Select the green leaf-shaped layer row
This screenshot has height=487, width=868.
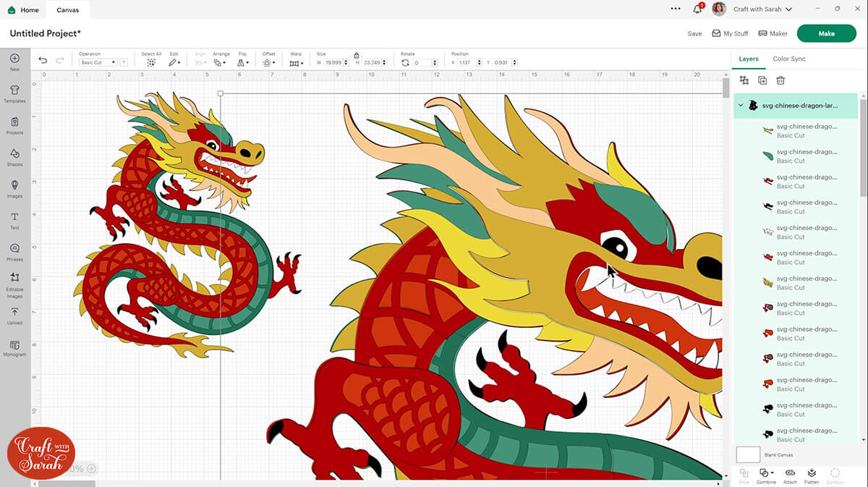(x=796, y=156)
